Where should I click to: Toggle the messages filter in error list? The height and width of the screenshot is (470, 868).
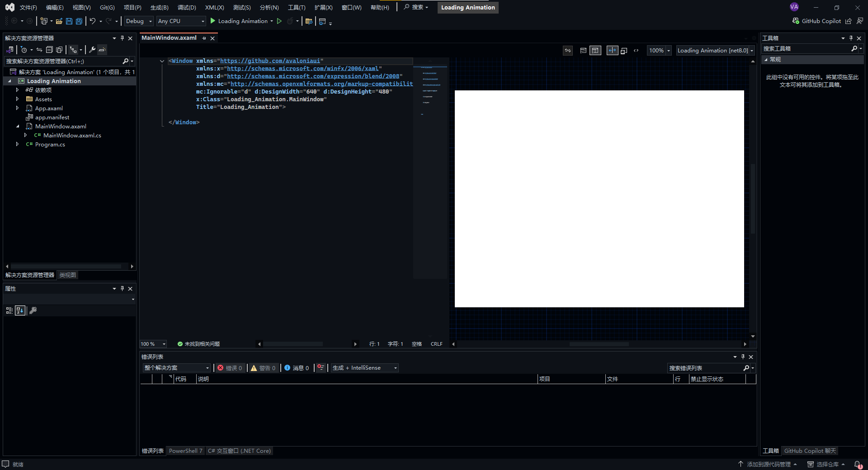pyautogui.click(x=297, y=368)
